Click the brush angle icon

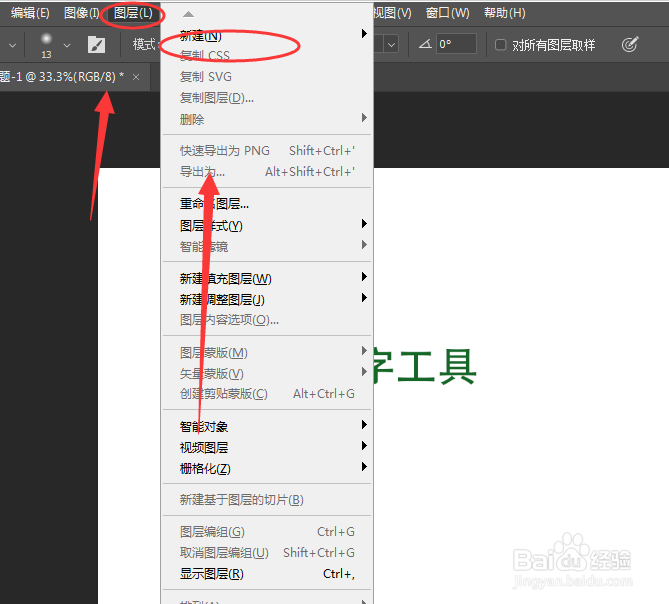[x=425, y=44]
